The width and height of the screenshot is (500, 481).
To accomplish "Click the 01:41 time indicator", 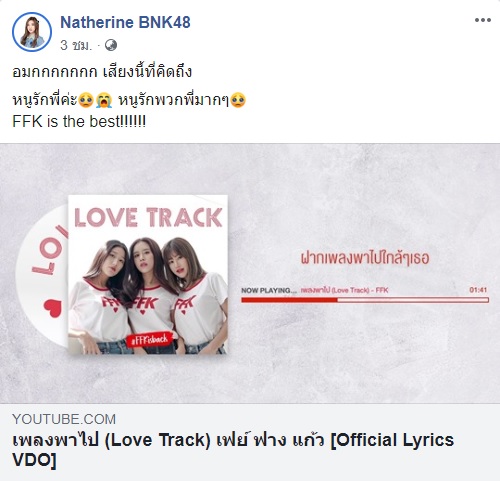I will point(478,290).
